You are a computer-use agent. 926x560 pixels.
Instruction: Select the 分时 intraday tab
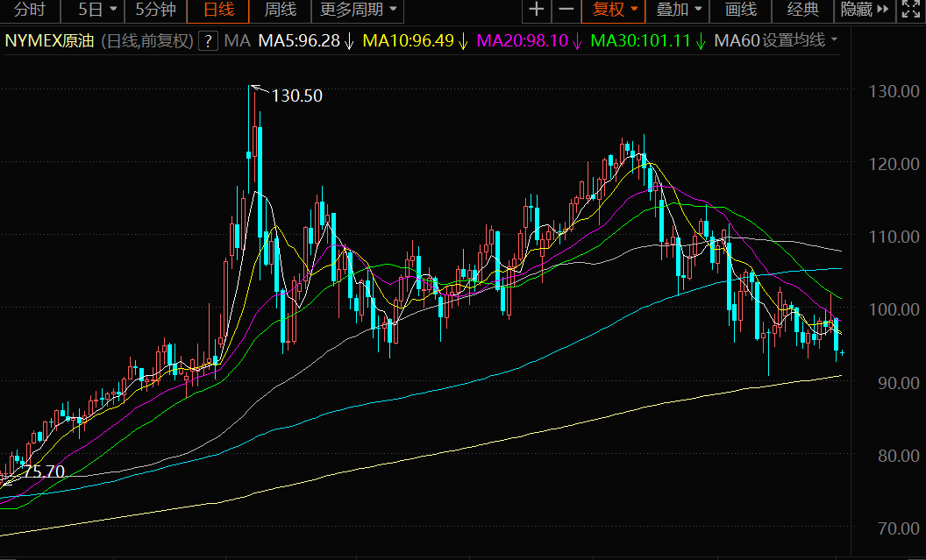coord(29,11)
